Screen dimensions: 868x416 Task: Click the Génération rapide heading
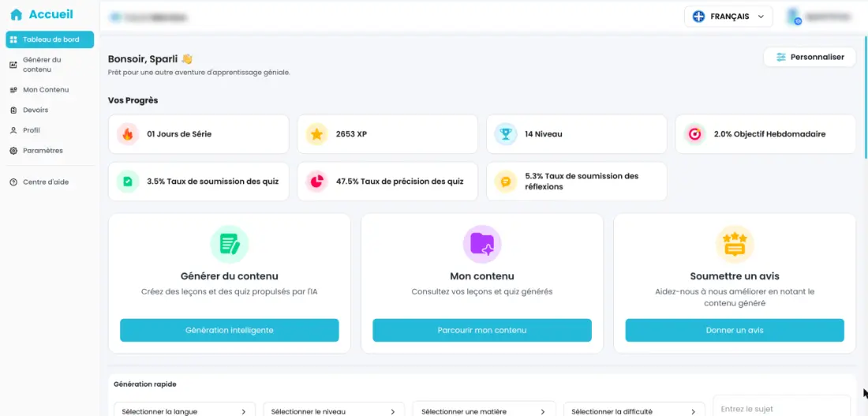pos(145,384)
